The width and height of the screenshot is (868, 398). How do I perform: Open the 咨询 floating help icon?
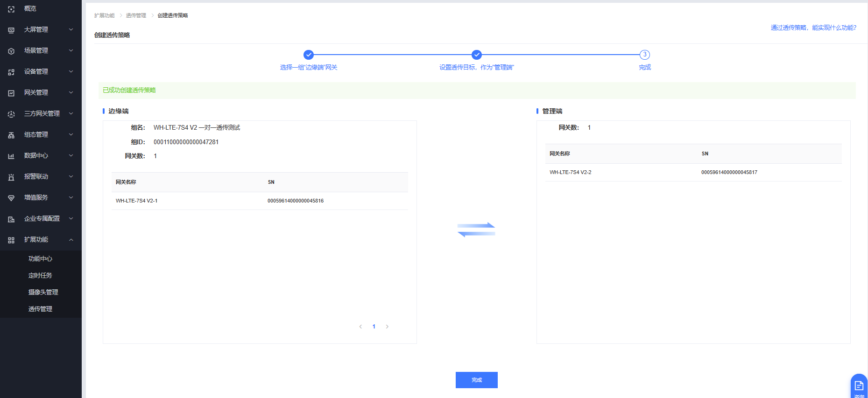tap(859, 386)
